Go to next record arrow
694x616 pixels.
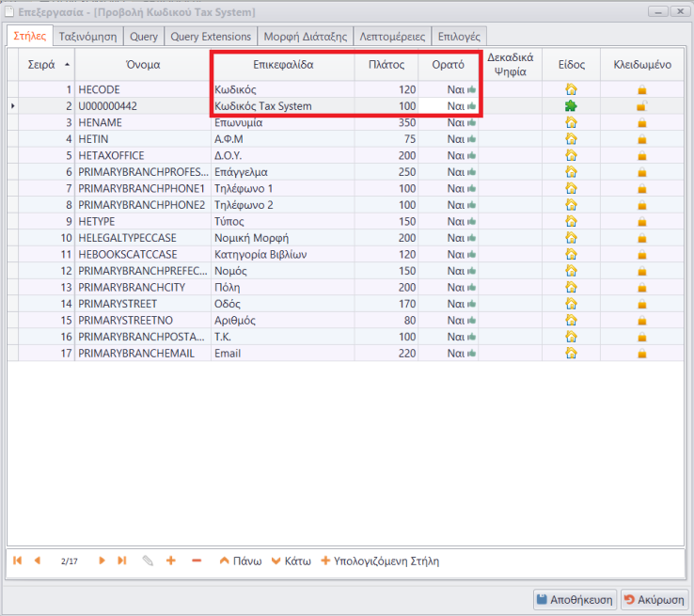pyautogui.click(x=102, y=561)
